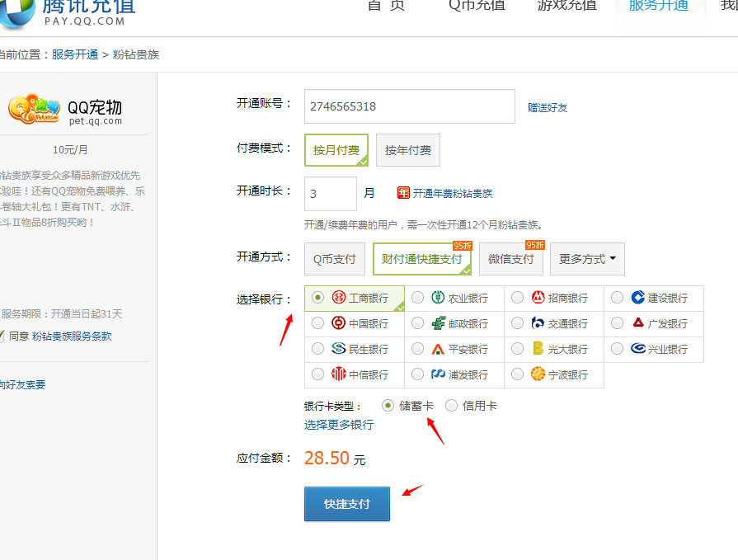
Task: Click the Tencent Pay logo icon
Action: [x=16, y=14]
